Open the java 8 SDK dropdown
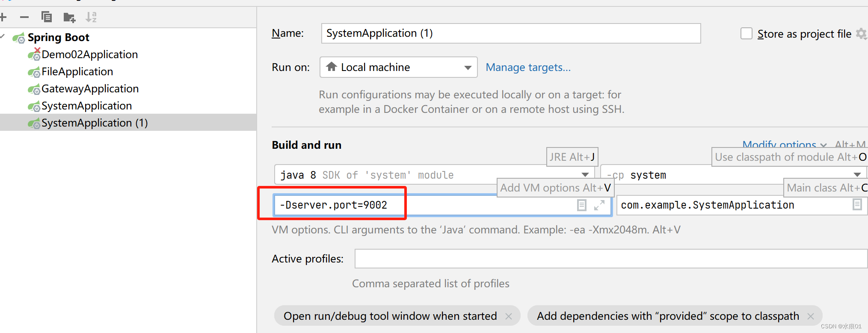The image size is (868, 333). coord(434,175)
